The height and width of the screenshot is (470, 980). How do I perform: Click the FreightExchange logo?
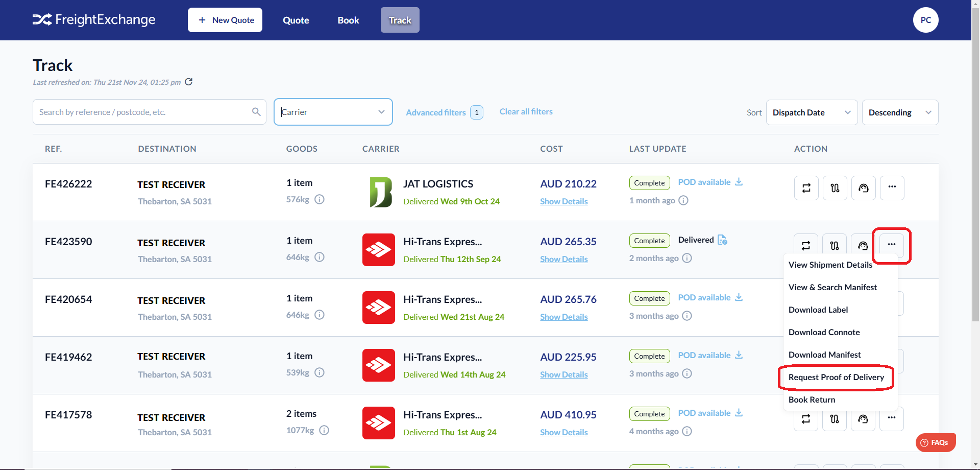[94, 20]
